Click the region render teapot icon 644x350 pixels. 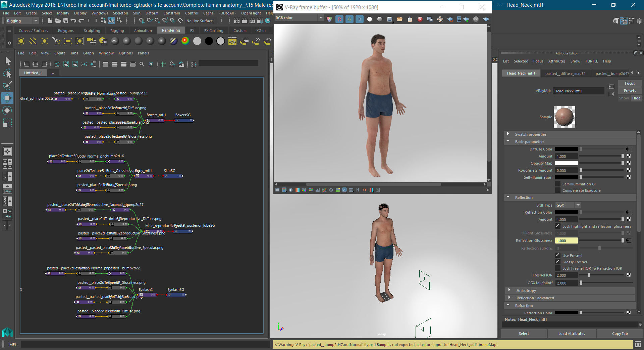pos(450,19)
